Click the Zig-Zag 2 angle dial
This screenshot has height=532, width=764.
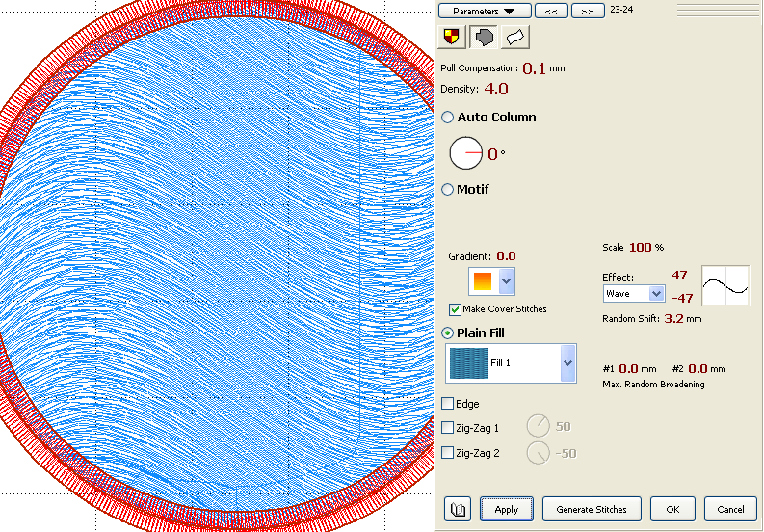(538, 453)
